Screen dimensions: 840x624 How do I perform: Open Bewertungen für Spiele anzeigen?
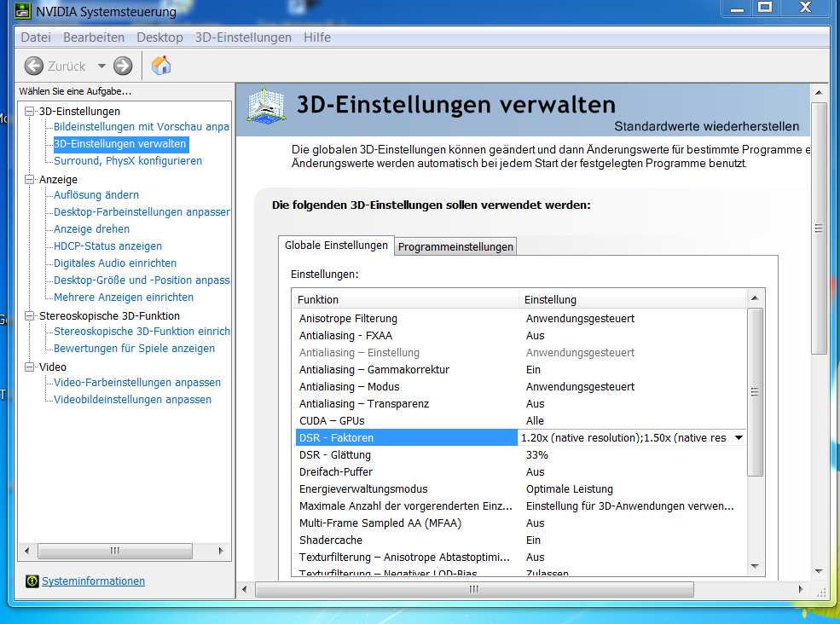point(135,349)
